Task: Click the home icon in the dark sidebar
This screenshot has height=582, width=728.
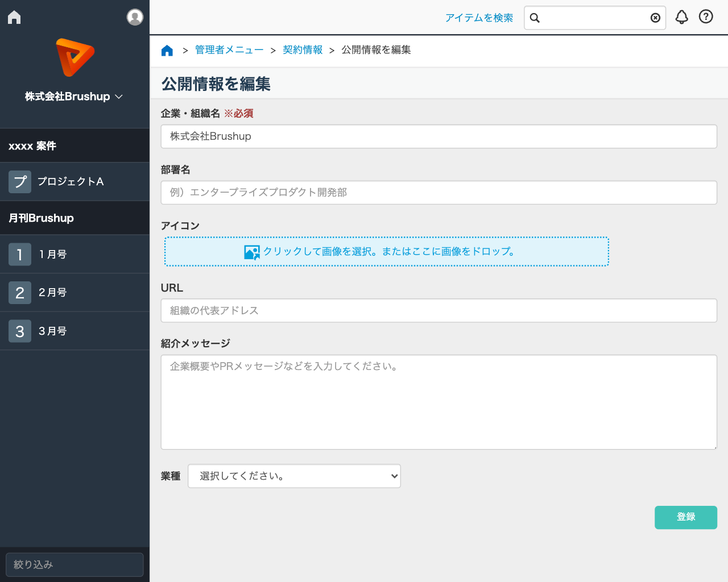Action: 13,17
